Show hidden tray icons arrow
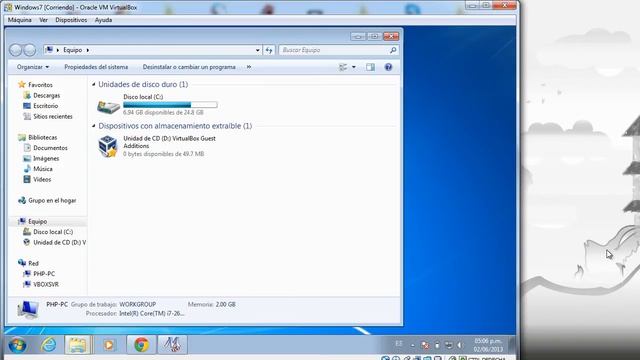Viewport: 640px width, 360px height. tap(413, 345)
